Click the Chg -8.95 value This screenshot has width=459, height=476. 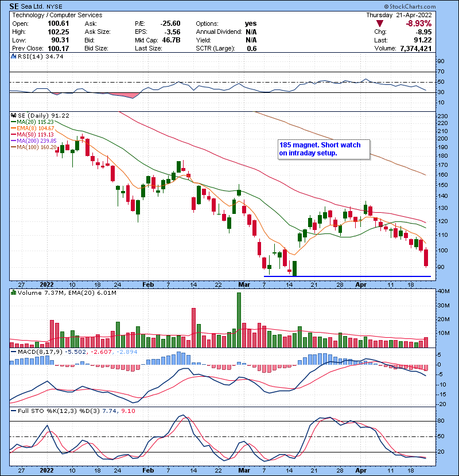coord(423,32)
